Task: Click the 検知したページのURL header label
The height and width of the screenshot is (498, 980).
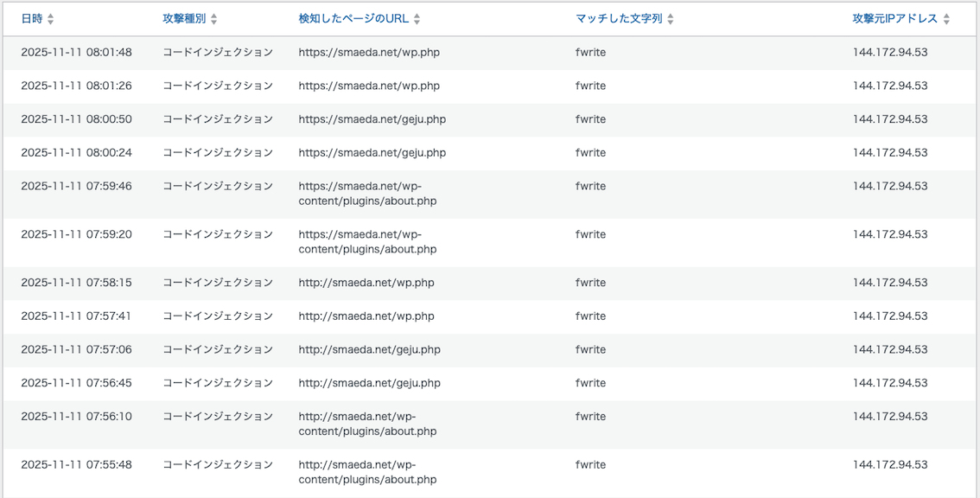Action: pyautogui.click(x=354, y=19)
